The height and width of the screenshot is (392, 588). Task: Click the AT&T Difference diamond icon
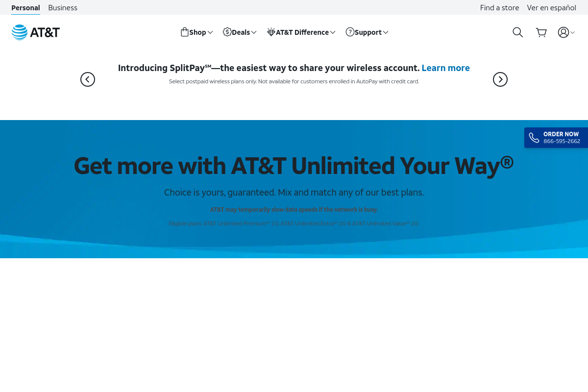coord(271,32)
